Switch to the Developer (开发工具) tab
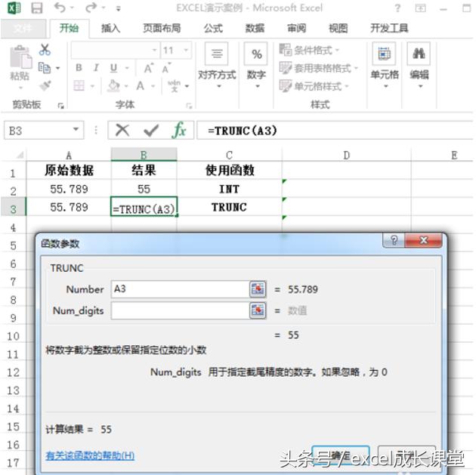The height and width of the screenshot is (475, 476). click(389, 29)
